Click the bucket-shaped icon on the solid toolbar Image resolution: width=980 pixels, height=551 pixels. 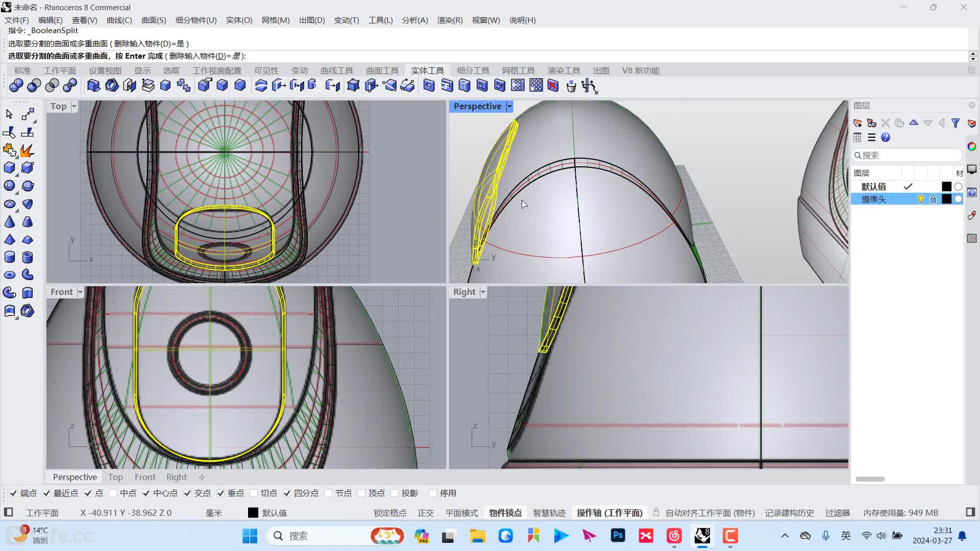571,86
